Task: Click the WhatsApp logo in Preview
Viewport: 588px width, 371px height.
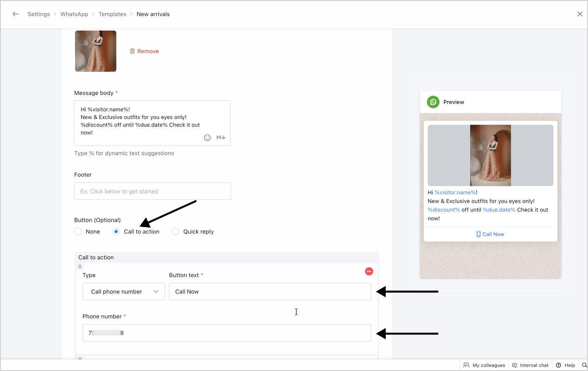Action: pyautogui.click(x=433, y=102)
